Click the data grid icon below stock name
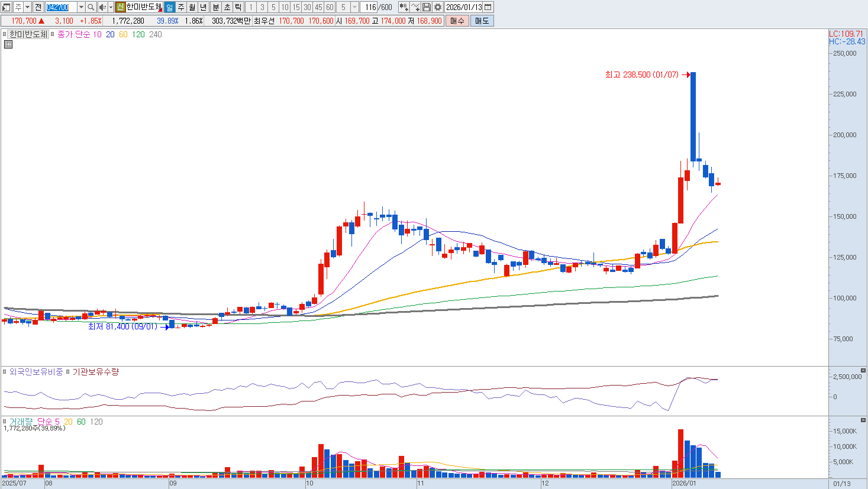 point(8,44)
